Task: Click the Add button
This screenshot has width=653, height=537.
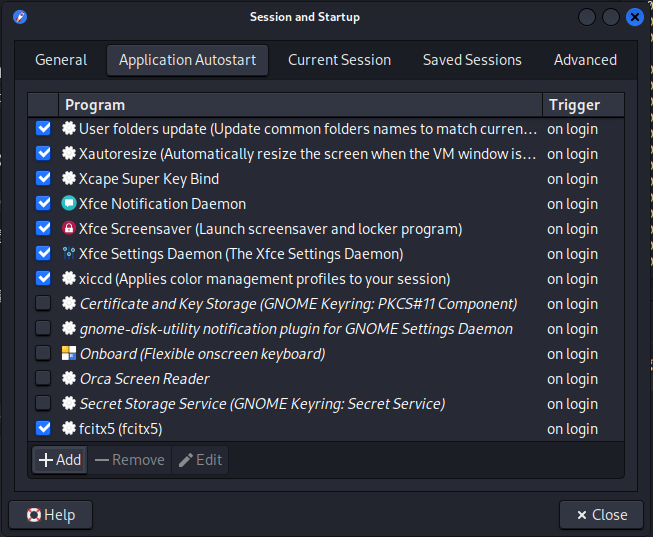Action: (60, 460)
